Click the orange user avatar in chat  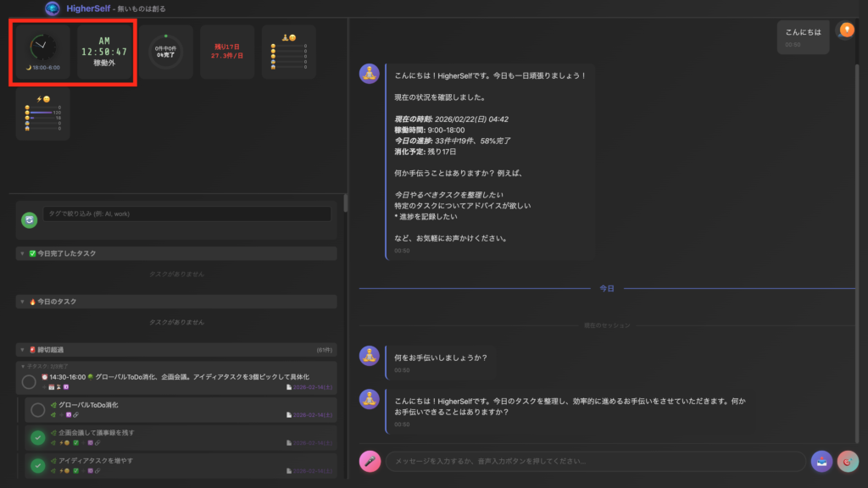click(x=845, y=30)
